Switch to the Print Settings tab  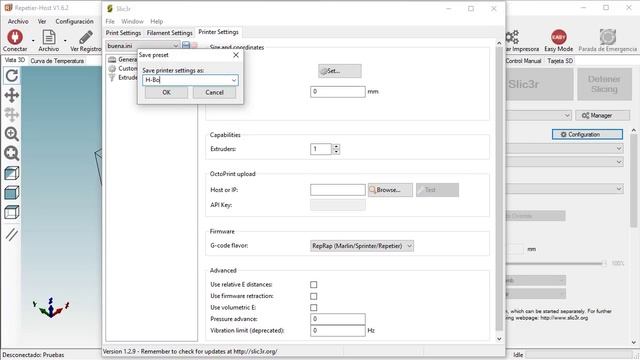coord(123,33)
